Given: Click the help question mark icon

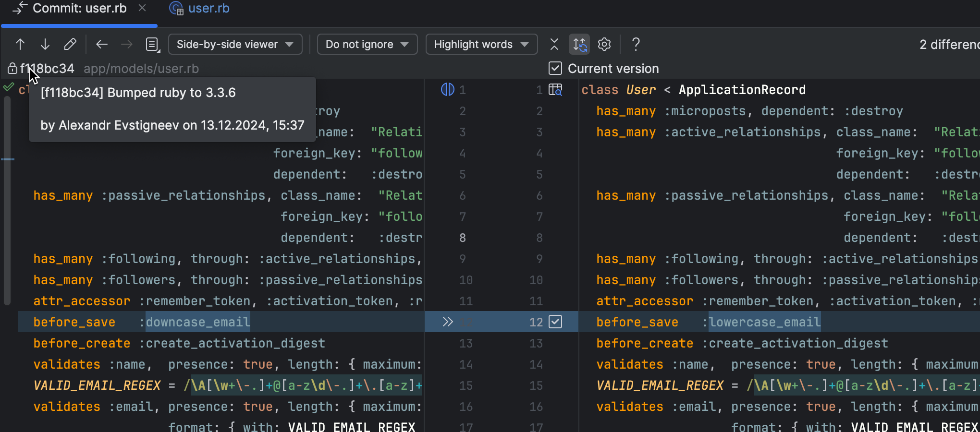Looking at the screenshot, I should [x=636, y=45].
